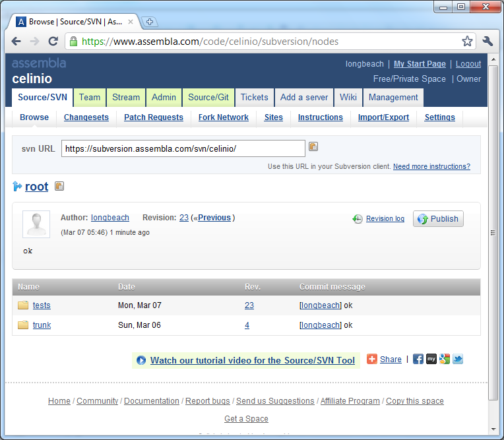Click the Logout link
504x440 pixels.
[468, 64]
